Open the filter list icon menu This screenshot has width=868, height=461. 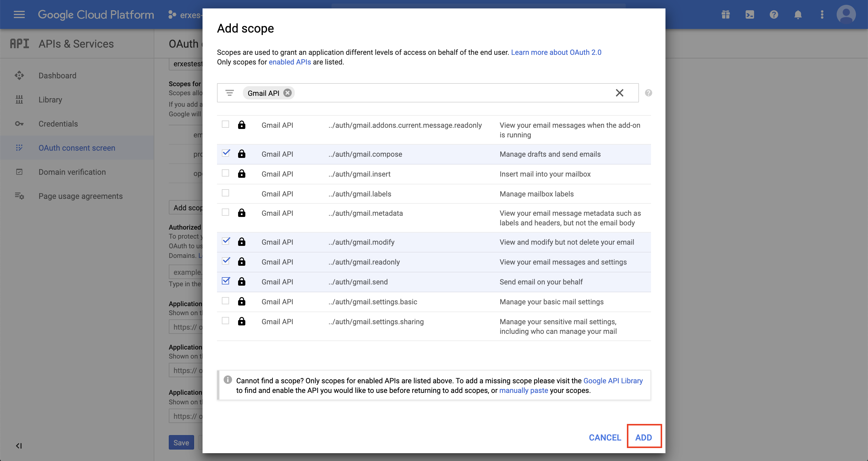point(230,93)
